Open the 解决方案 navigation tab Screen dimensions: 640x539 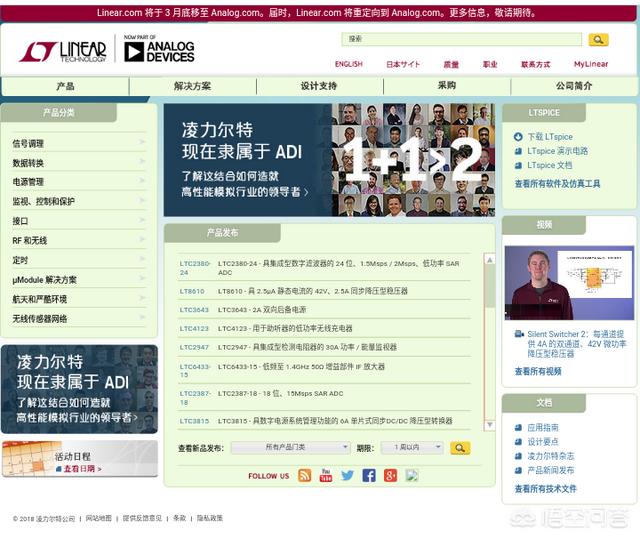(x=192, y=86)
